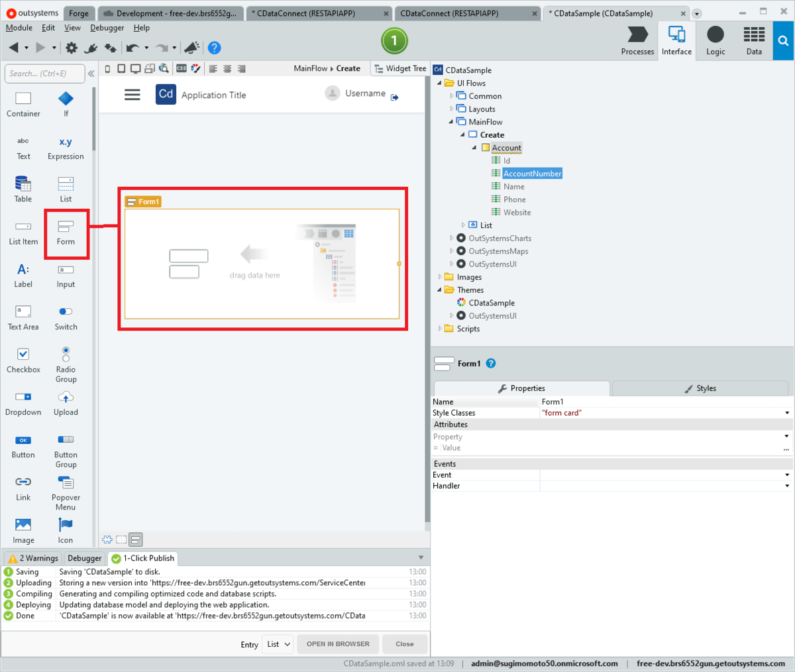Click the megaphone feedback icon

pos(192,48)
